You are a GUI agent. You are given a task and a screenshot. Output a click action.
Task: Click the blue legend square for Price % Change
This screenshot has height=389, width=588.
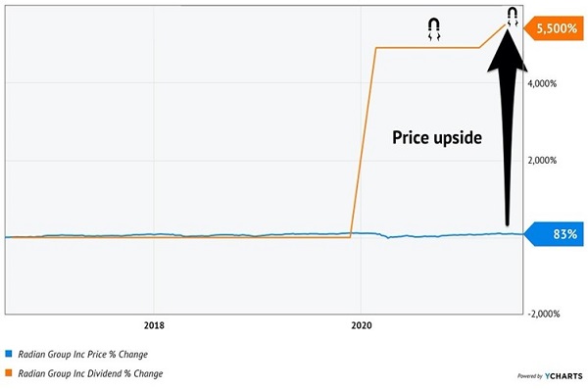pyautogui.click(x=9, y=354)
